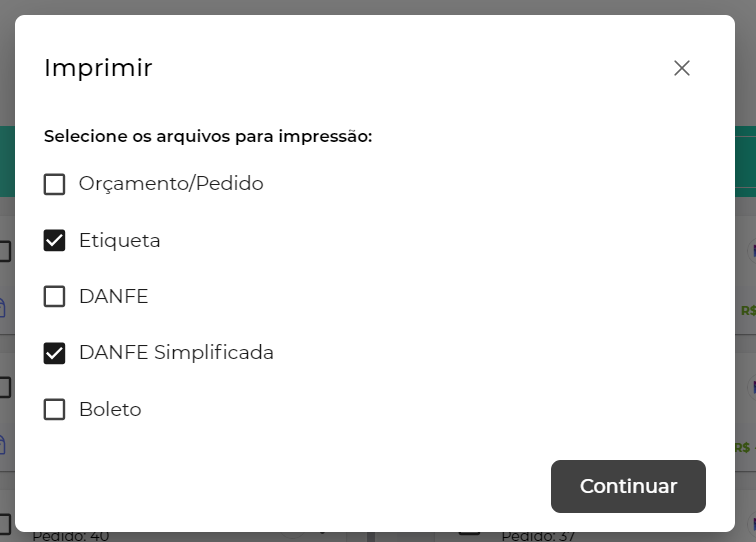
Task: Click the Imprimir dialog title
Action: pyautogui.click(x=98, y=68)
